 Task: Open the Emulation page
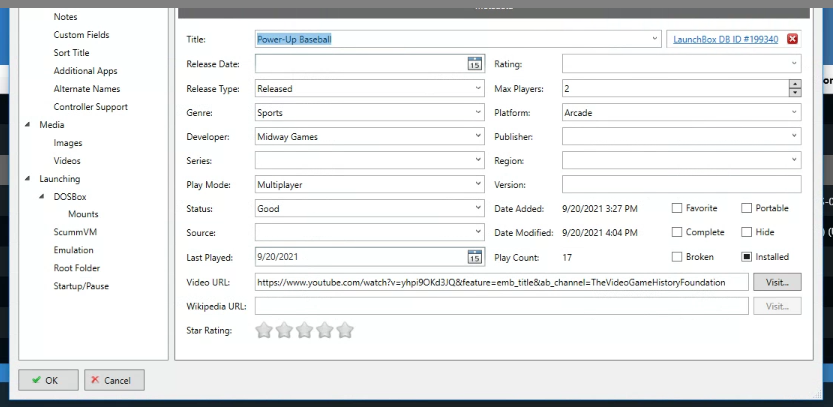point(73,250)
